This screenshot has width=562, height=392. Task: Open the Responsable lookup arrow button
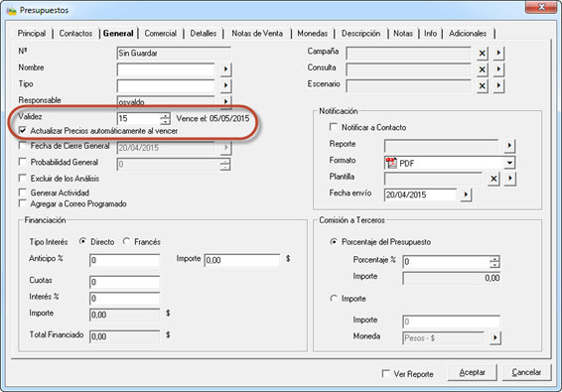point(225,101)
